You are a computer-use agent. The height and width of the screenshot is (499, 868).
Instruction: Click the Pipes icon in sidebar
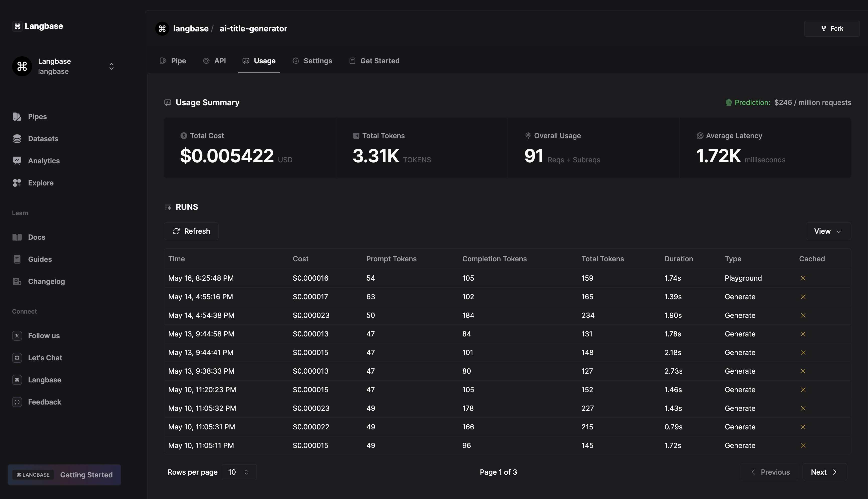pyautogui.click(x=17, y=117)
